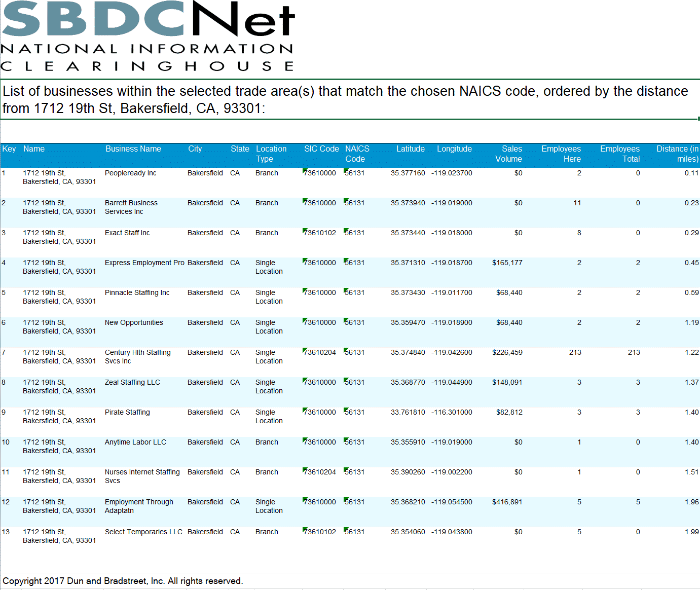This screenshot has width=700, height=590.
Task: Select the Distance (in miles) column header
Action: coord(678,154)
